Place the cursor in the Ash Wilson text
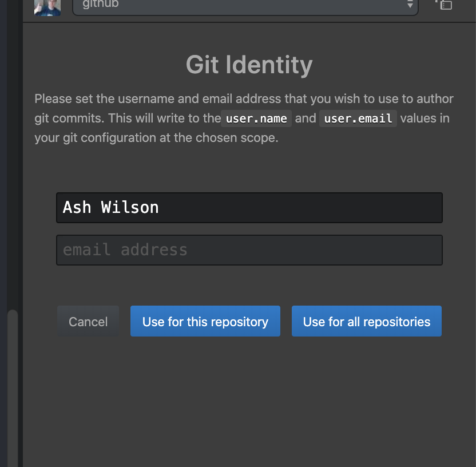476x467 pixels. (x=110, y=208)
